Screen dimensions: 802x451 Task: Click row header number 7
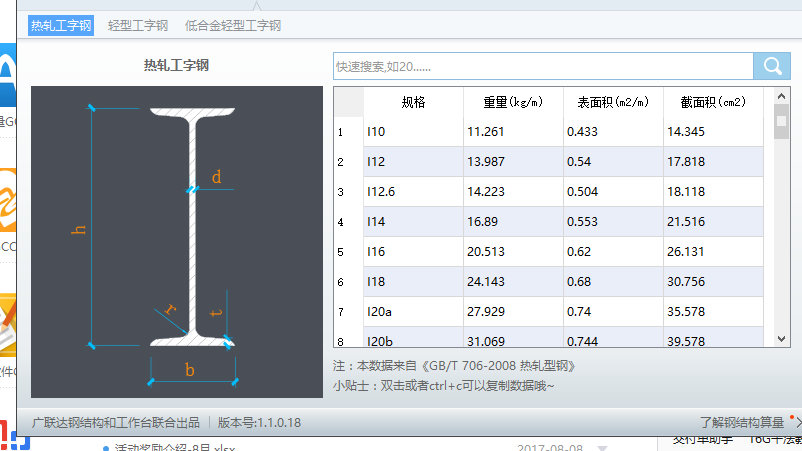[x=349, y=312]
